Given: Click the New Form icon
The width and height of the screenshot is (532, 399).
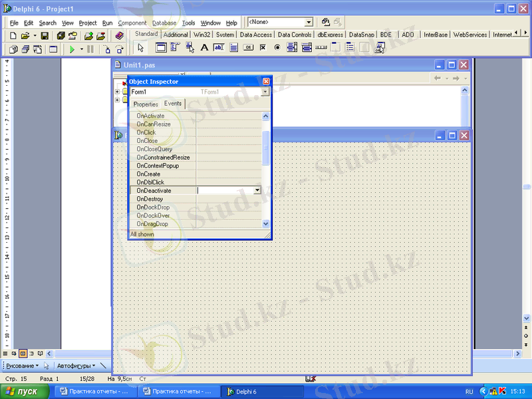Looking at the screenshot, I should (x=53, y=49).
